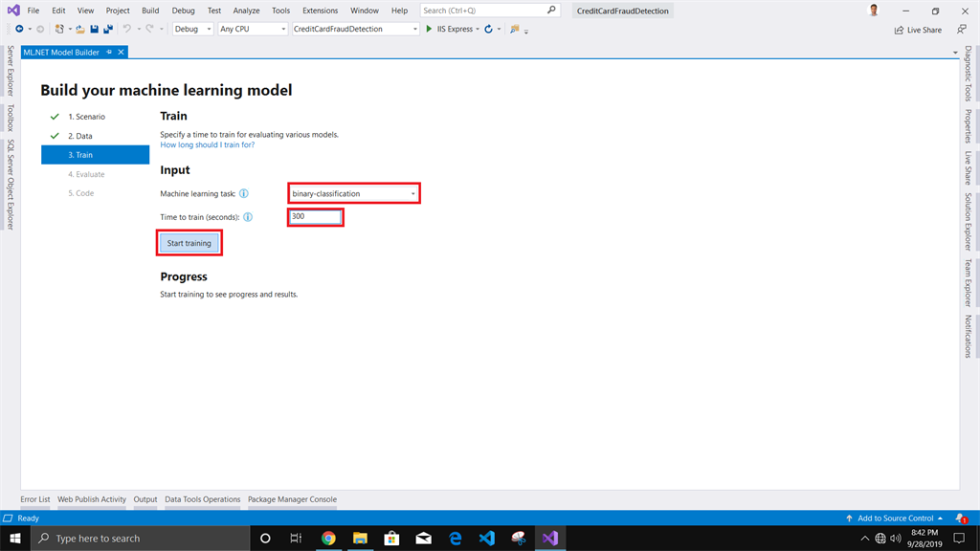980x551 pixels.
Task: Open the Analyze menu
Action: tap(246, 10)
